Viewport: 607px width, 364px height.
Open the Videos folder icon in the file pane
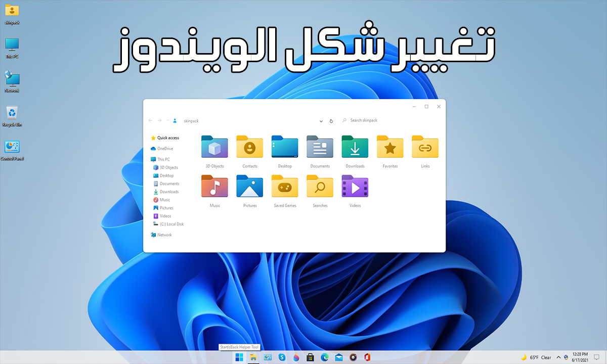click(355, 186)
